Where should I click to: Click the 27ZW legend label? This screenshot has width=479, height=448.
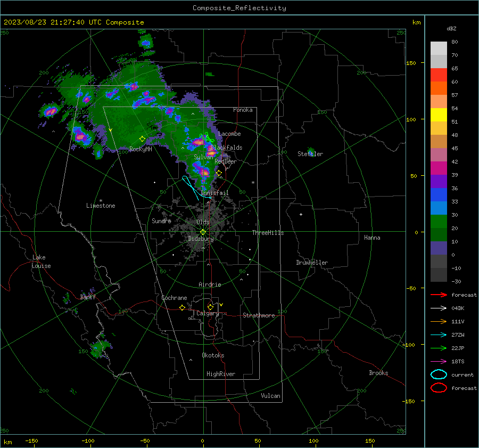point(458,335)
